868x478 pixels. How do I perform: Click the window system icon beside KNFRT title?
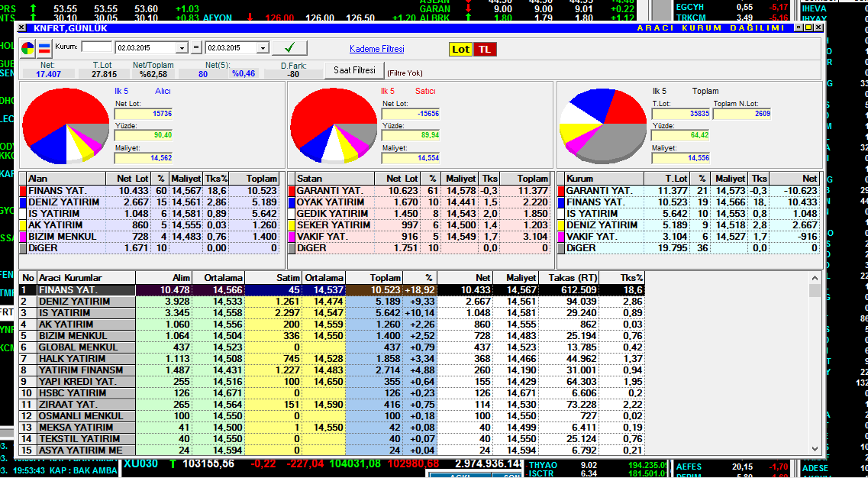point(23,28)
